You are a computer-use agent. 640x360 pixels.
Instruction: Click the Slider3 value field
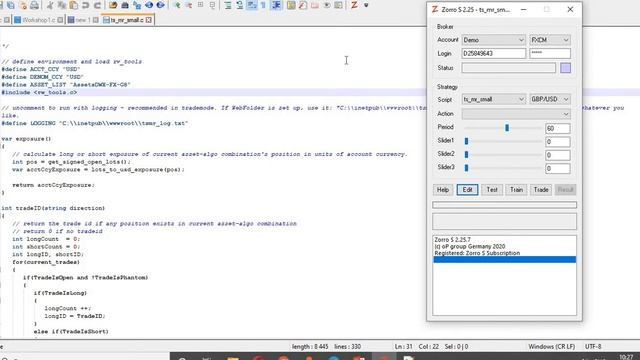coord(558,168)
